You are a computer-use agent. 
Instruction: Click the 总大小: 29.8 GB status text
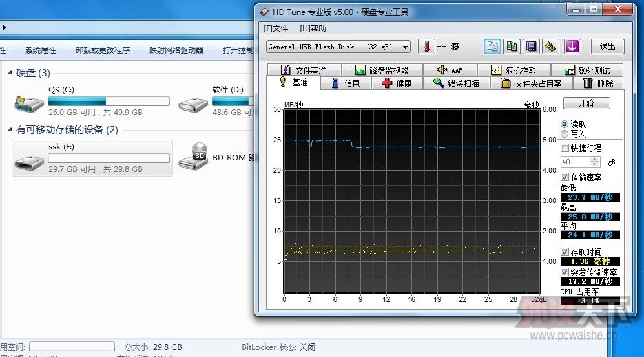[154, 347]
